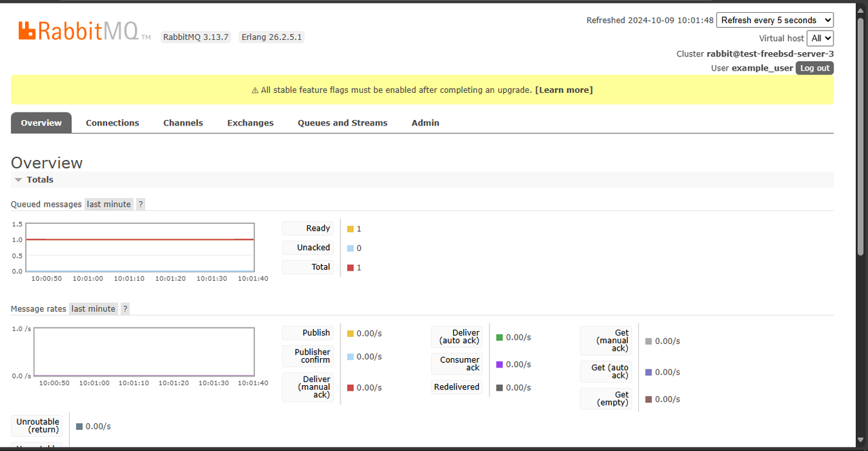Click the Publisher confirm blue swatch
Screen dimensions: 868x451
[351, 357]
